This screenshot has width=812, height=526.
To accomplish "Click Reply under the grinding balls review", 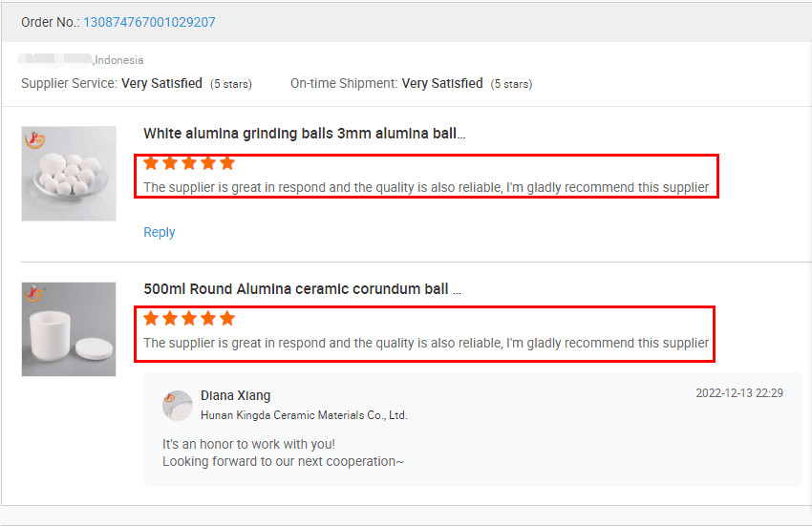I will 159,232.
